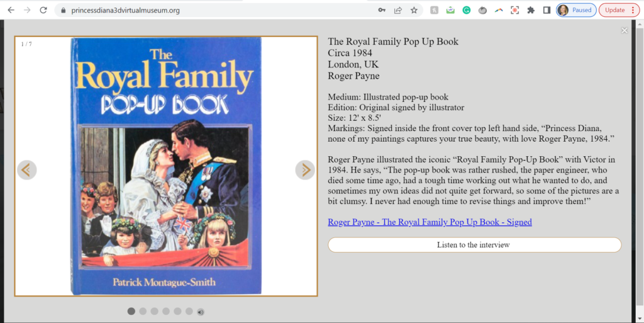The width and height of the screenshot is (644, 323).
Task: Bookmark this page with the star icon
Action: coord(414,10)
